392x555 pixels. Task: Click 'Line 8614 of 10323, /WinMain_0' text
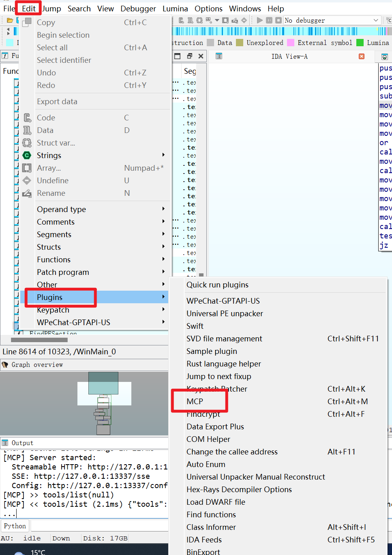tap(59, 351)
